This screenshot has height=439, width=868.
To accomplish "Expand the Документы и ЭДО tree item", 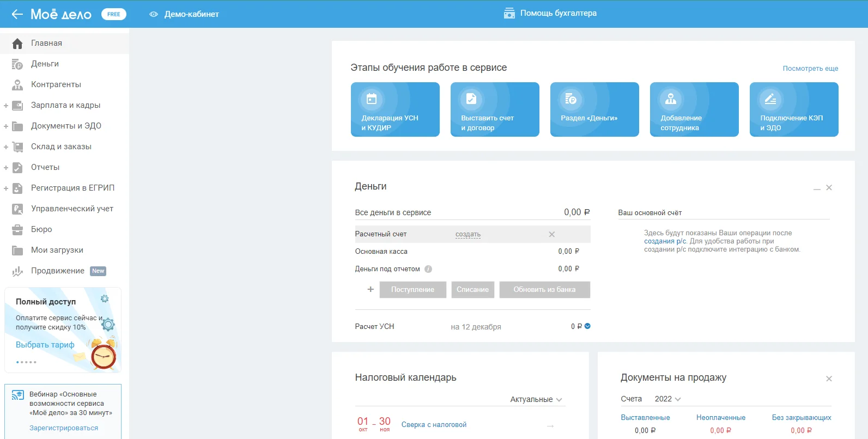I will (x=6, y=126).
